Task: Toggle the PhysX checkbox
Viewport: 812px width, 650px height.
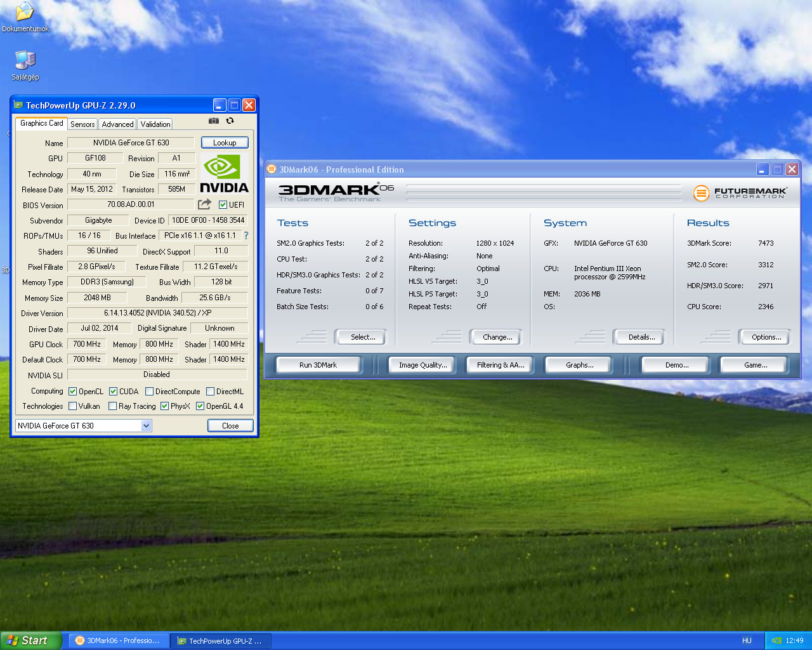Action: [x=165, y=406]
